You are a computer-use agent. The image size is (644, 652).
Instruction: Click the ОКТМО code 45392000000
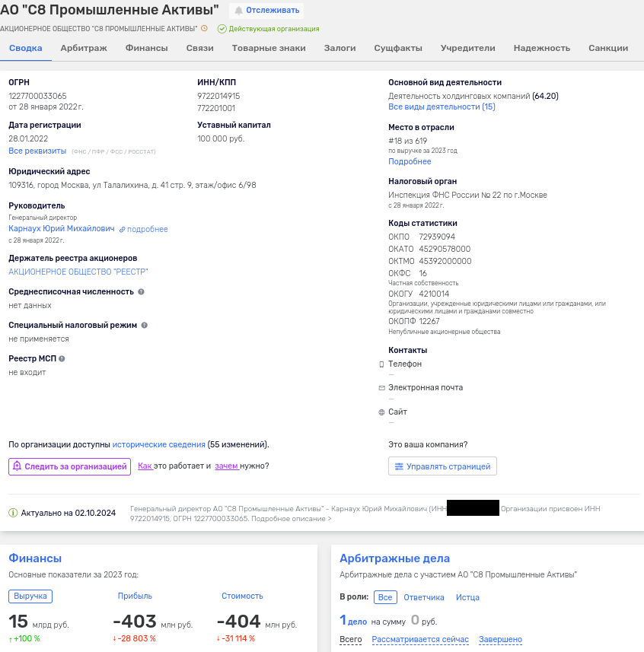445,261
